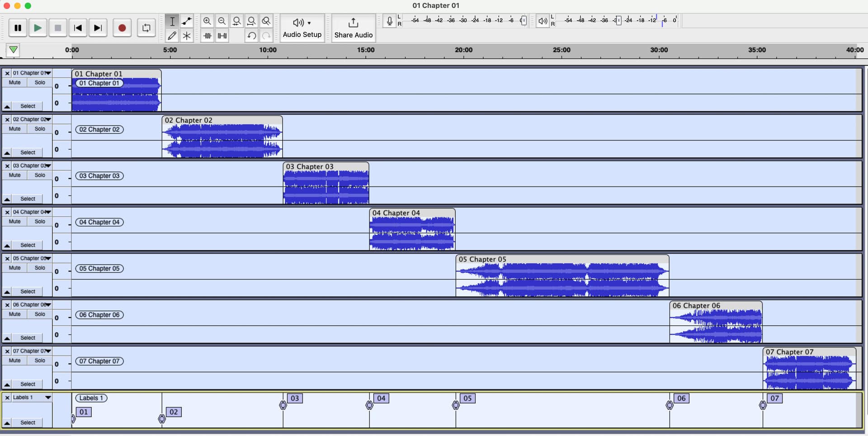Enable the Loop toggle button
Viewport: 868px width, 436px height.
tap(146, 28)
